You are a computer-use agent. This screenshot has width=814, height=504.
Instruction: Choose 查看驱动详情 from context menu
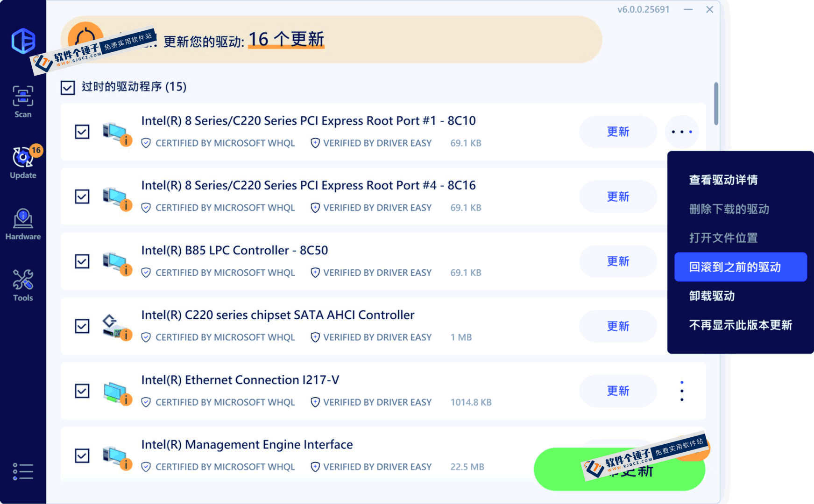[723, 180]
